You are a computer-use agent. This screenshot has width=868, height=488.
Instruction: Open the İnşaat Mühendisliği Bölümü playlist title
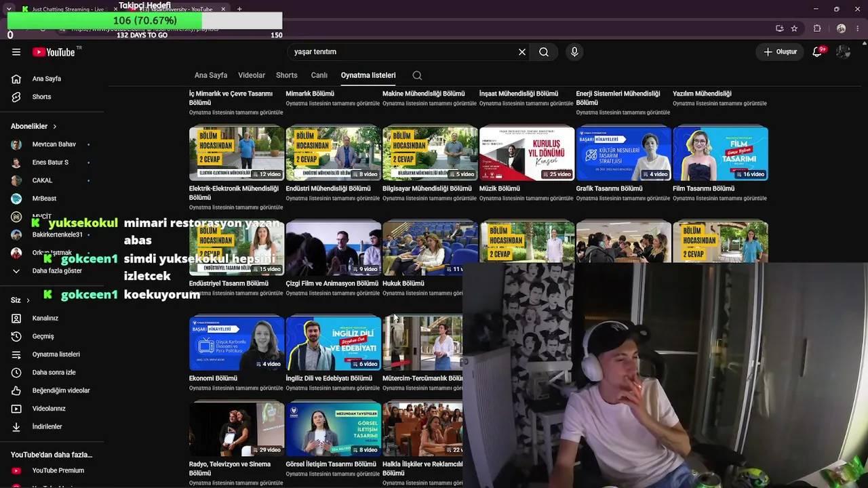519,94
